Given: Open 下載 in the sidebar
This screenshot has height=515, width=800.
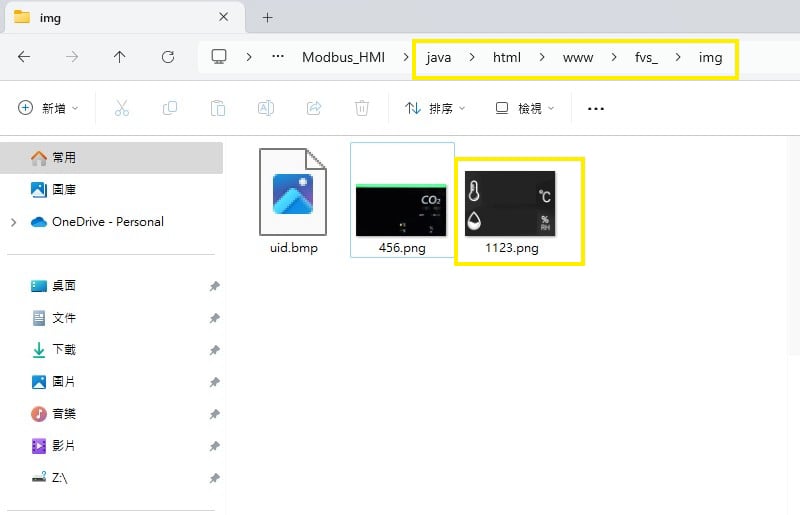Looking at the screenshot, I should coord(63,350).
